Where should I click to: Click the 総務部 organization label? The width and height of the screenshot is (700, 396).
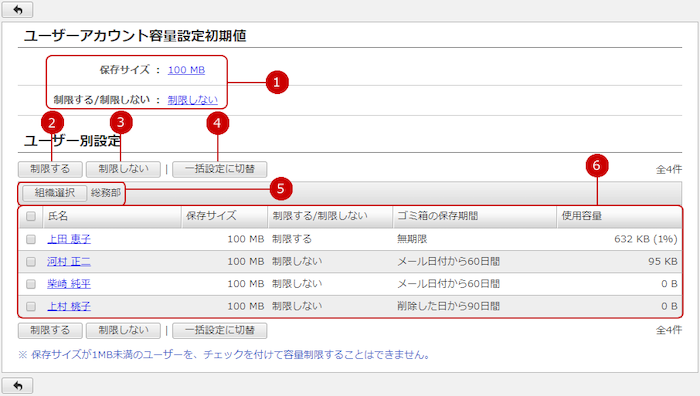[106, 193]
